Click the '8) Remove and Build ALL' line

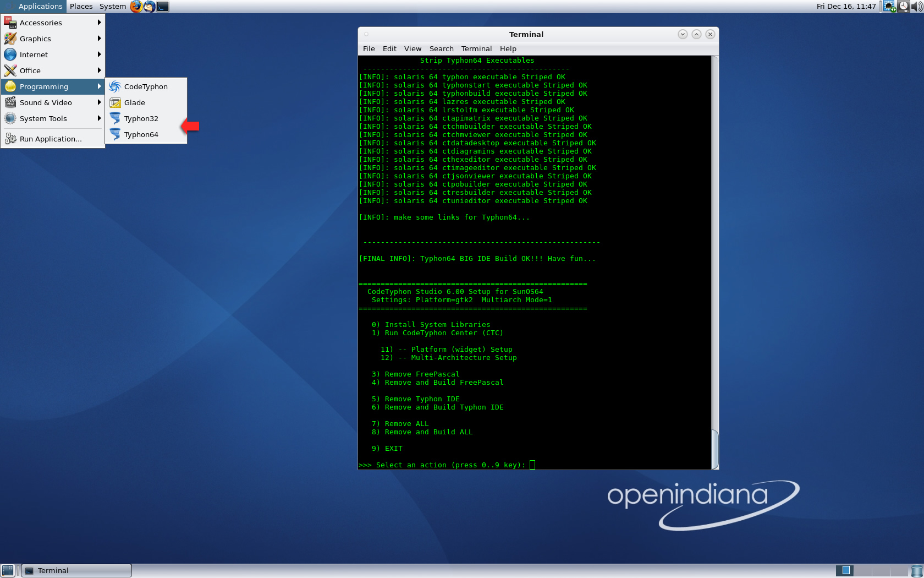422,432
